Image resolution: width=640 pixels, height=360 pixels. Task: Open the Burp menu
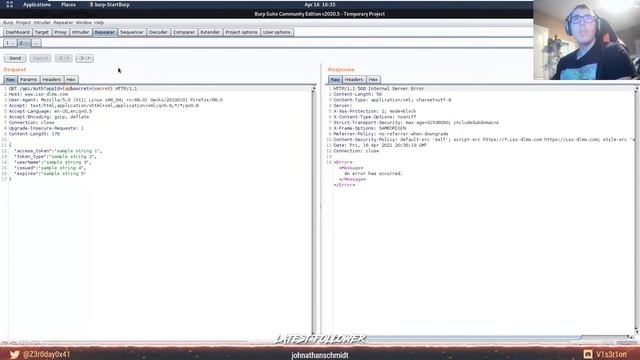point(8,22)
